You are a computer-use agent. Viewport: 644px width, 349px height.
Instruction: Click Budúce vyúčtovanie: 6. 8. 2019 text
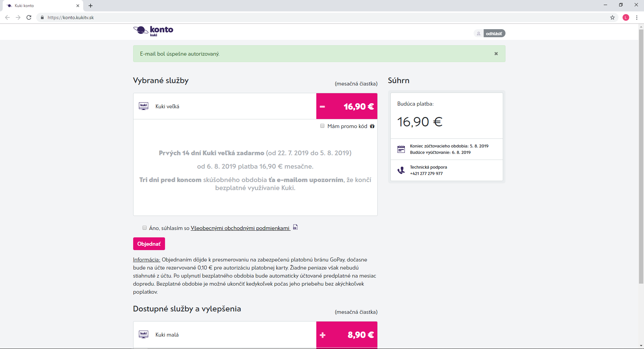click(x=440, y=153)
